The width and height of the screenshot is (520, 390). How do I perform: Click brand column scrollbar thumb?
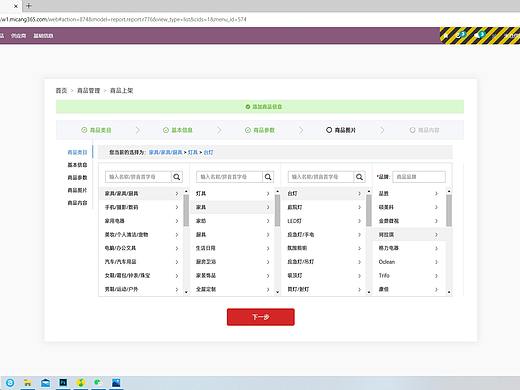click(x=449, y=210)
